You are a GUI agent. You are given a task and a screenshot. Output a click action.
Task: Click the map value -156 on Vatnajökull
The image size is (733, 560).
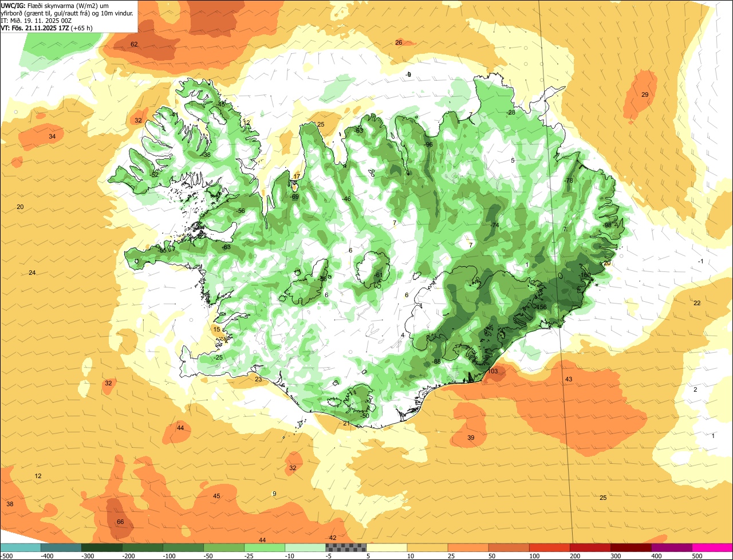point(540,307)
